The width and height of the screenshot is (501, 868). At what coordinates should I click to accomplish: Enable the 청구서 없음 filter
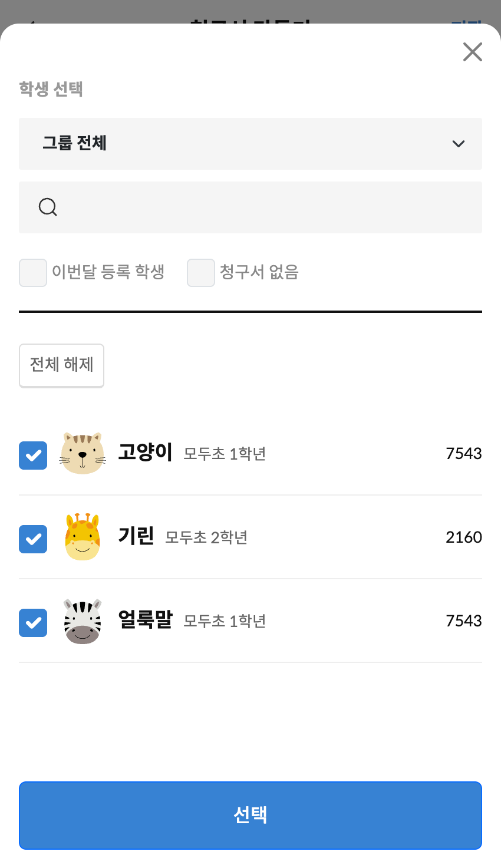[x=201, y=273]
